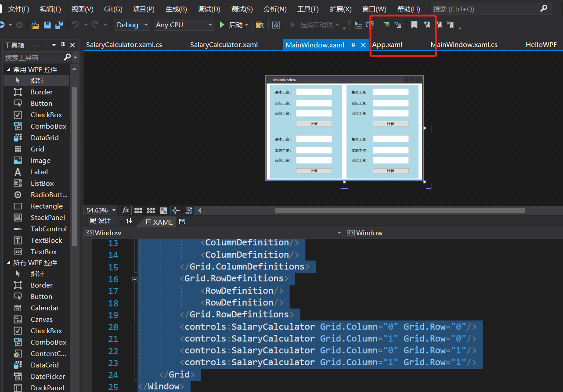Click the save file icon
The image size is (563, 392).
coord(47,25)
